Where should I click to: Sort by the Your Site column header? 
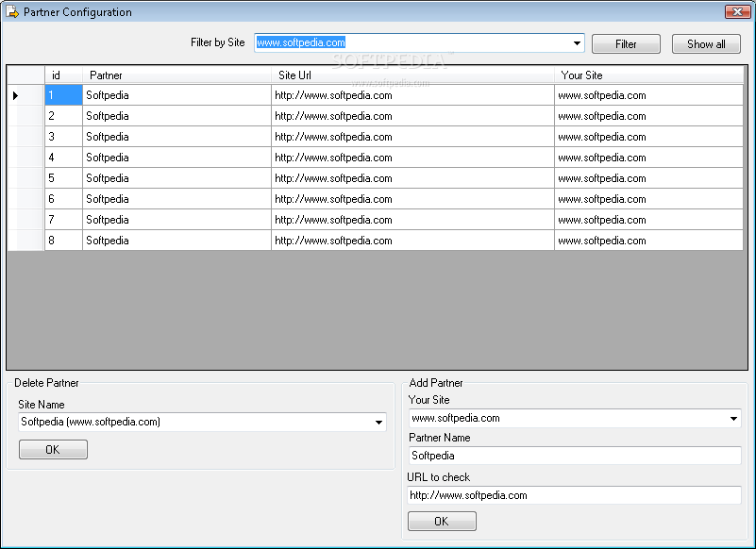point(649,75)
